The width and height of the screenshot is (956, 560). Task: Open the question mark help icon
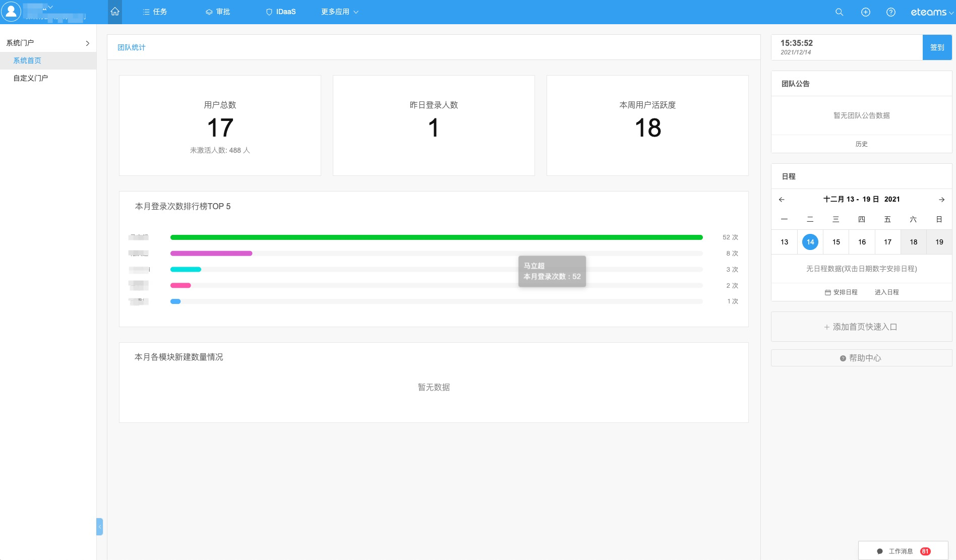[891, 12]
